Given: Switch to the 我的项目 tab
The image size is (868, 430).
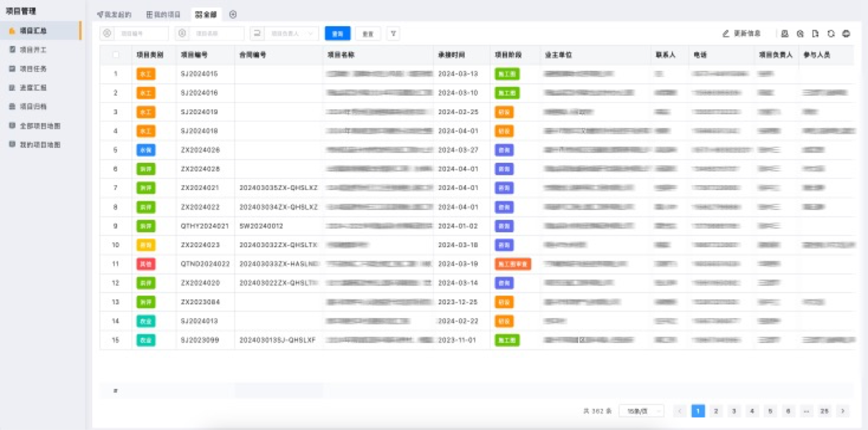Looking at the screenshot, I should (164, 15).
